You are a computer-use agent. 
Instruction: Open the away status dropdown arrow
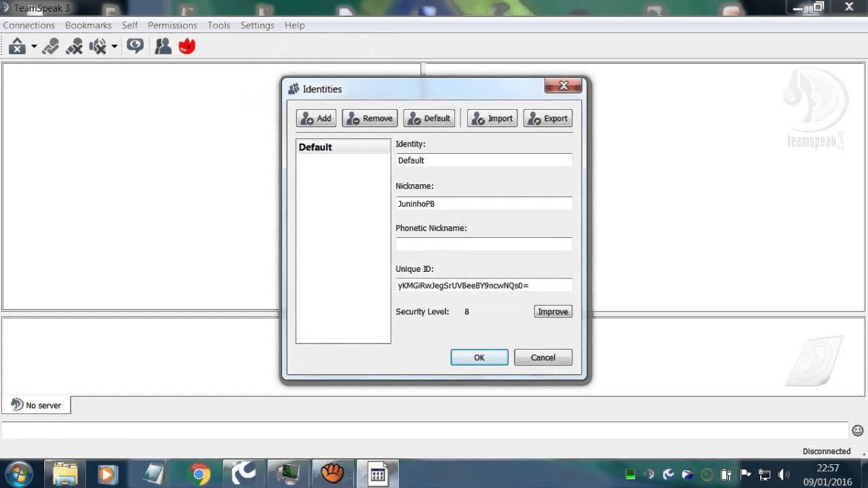click(34, 46)
